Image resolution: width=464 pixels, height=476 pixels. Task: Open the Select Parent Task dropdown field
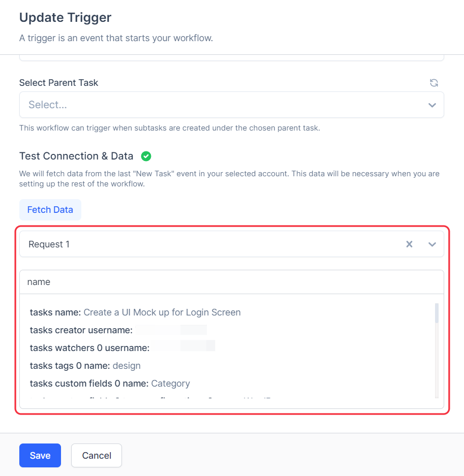(224, 105)
